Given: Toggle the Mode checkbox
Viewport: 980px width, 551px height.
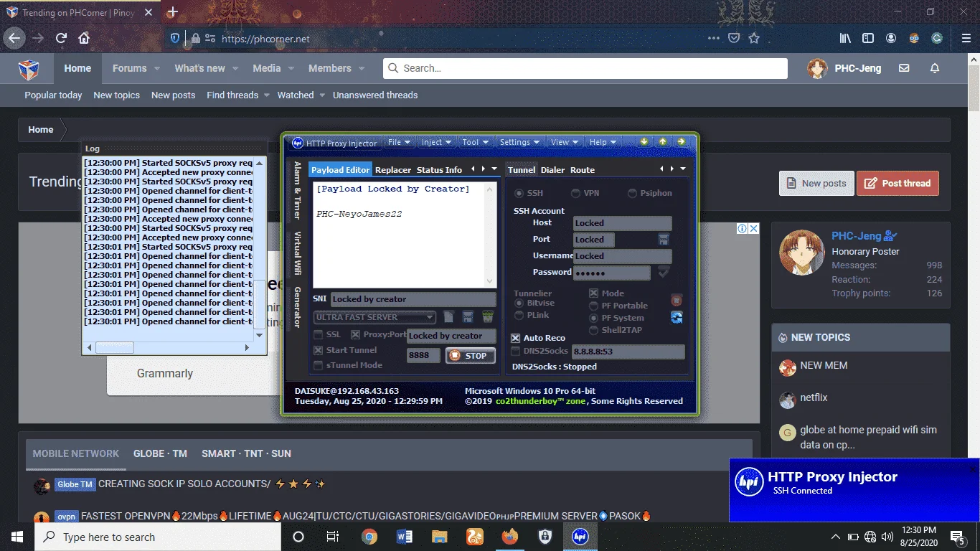Looking at the screenshot, I should point(594,293).
